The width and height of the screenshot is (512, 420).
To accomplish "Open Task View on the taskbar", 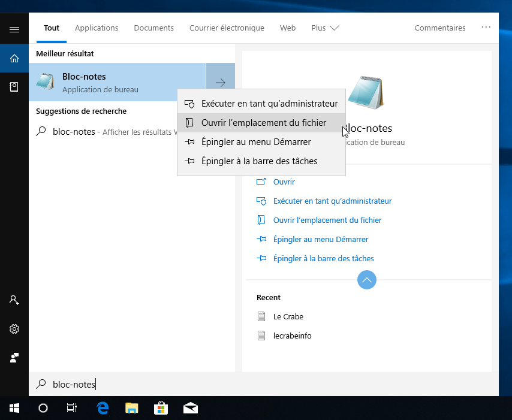I will coord(72,408).
